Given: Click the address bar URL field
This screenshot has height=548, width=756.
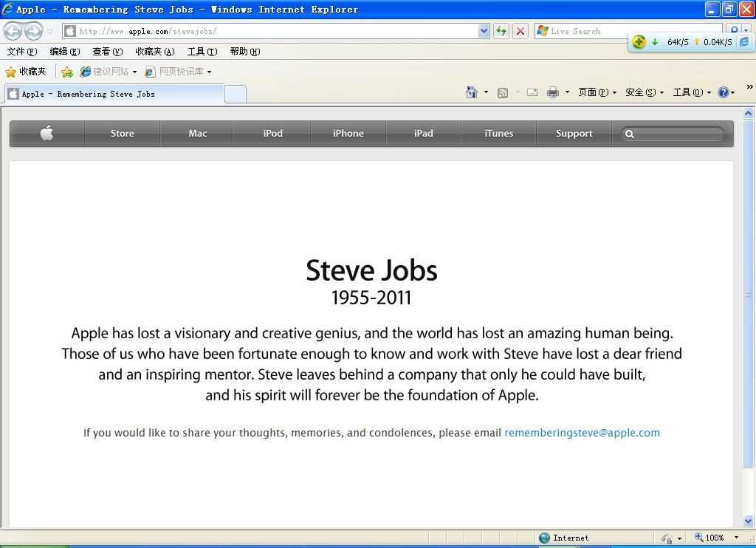Looking at the screenshot, I should [278, 31].
